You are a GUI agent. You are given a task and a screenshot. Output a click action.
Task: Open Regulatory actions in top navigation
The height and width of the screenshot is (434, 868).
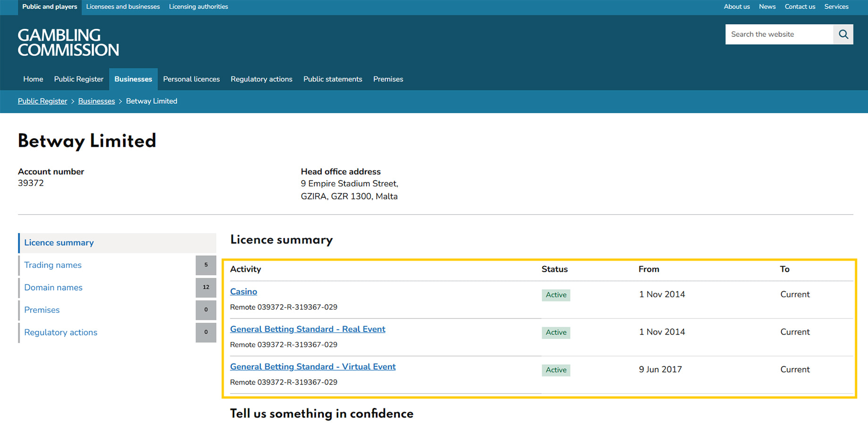(261, 79)
